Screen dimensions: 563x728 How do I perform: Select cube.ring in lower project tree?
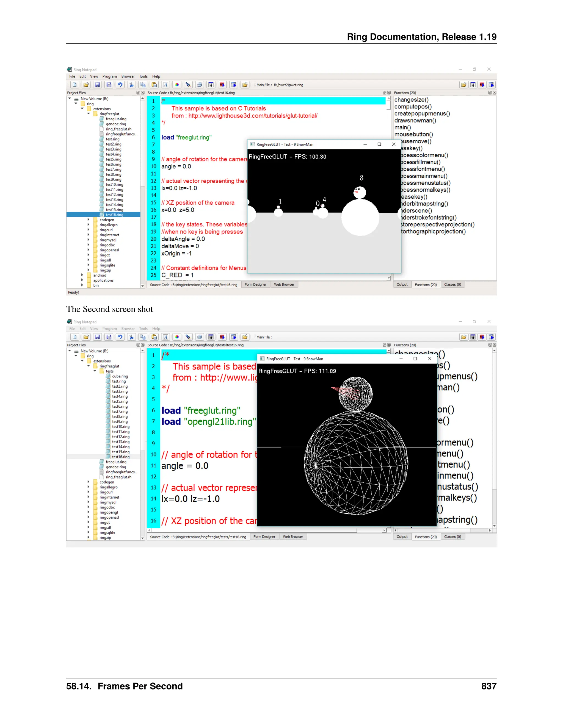120,376
